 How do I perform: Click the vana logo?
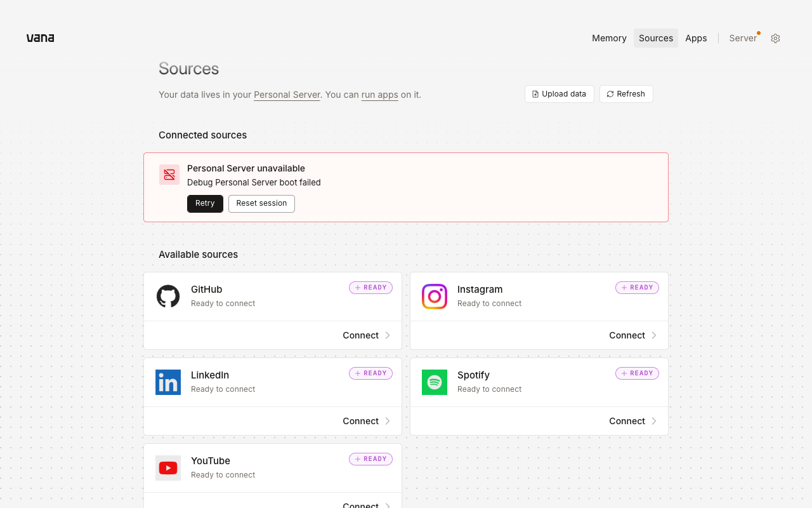[40, 38]
